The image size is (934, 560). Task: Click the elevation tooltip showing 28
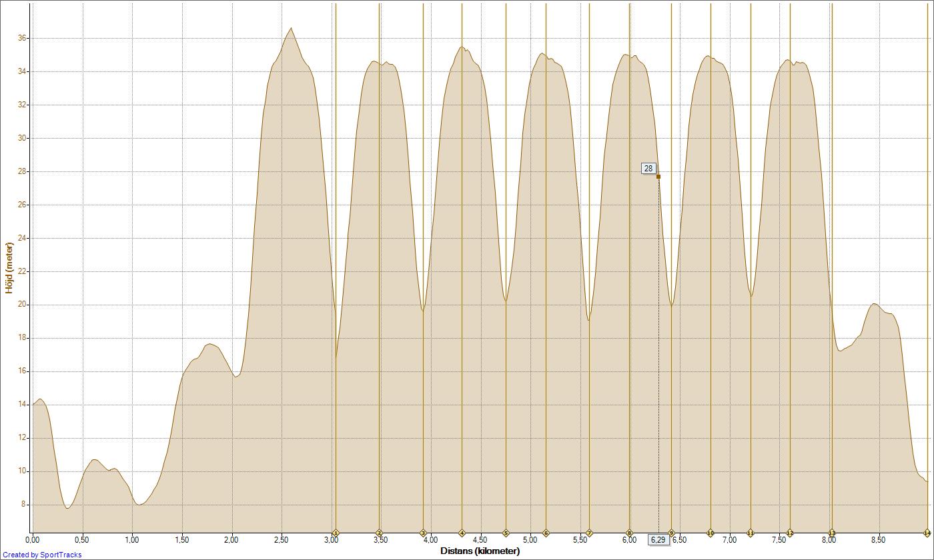click(x=648, y=169)
